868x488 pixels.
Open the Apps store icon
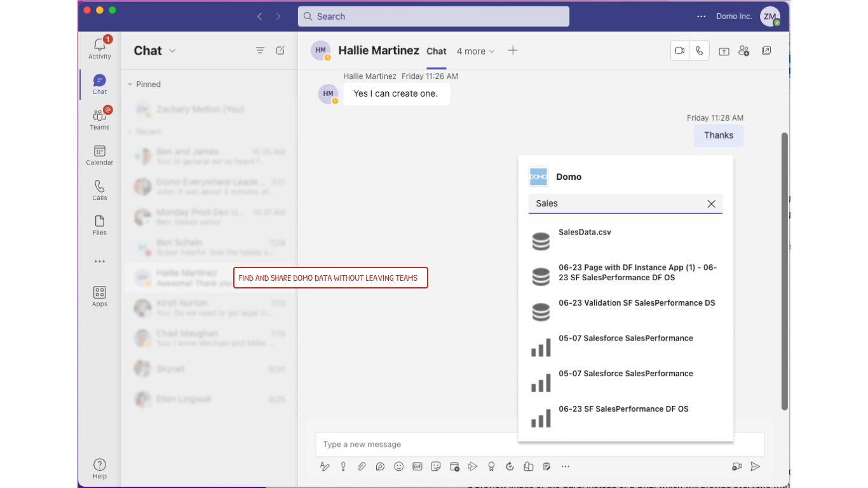[100, 296]
